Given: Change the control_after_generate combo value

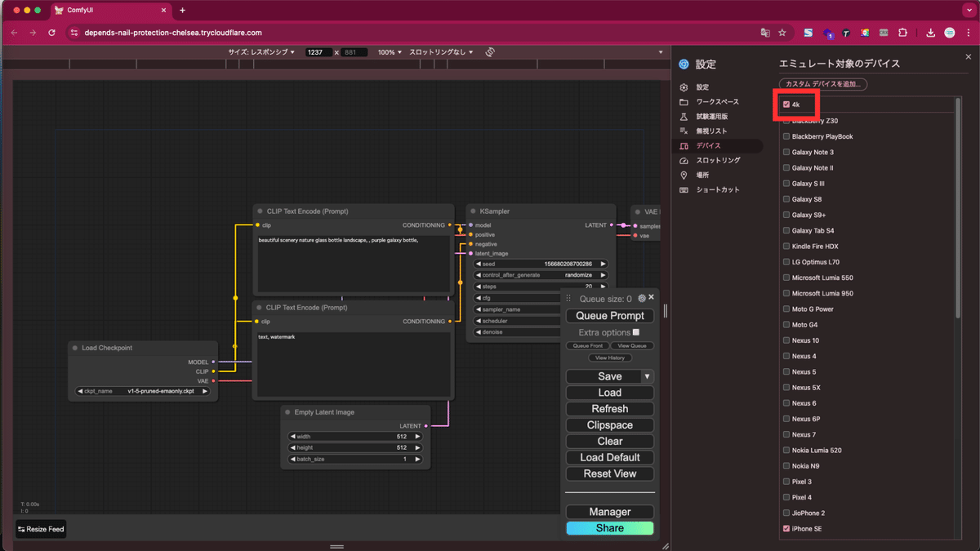Looking at the screenshot, I should pos(541,275).
